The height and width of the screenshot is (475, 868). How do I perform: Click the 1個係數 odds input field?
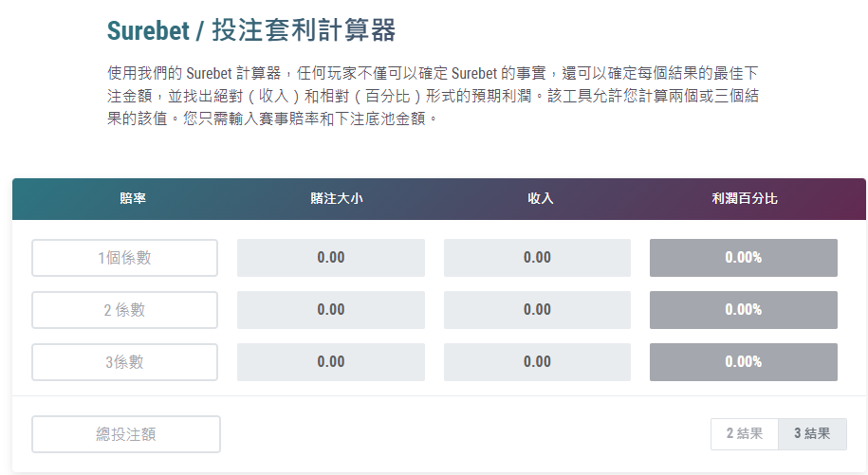tap(124, 258)
